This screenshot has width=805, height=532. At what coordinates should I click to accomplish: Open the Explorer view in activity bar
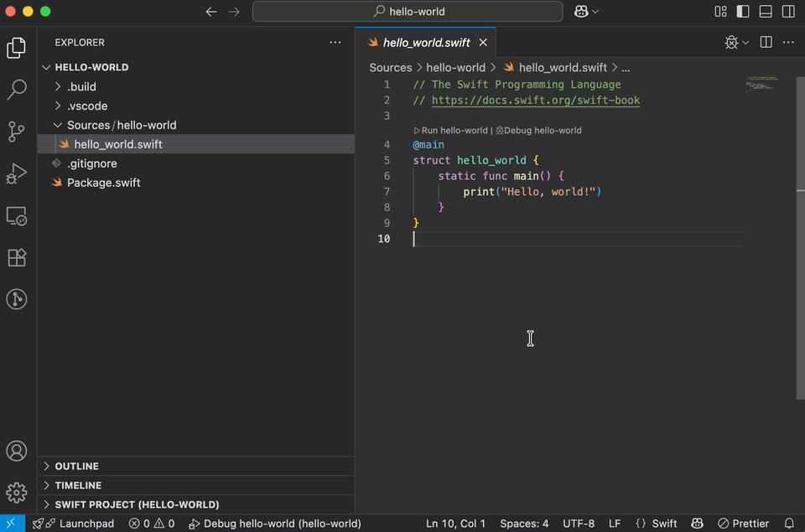point(17,48)
